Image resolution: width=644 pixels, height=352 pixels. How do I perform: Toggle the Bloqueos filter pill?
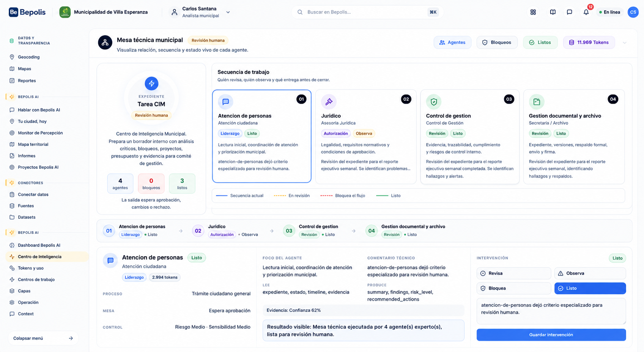coord(497,43)
